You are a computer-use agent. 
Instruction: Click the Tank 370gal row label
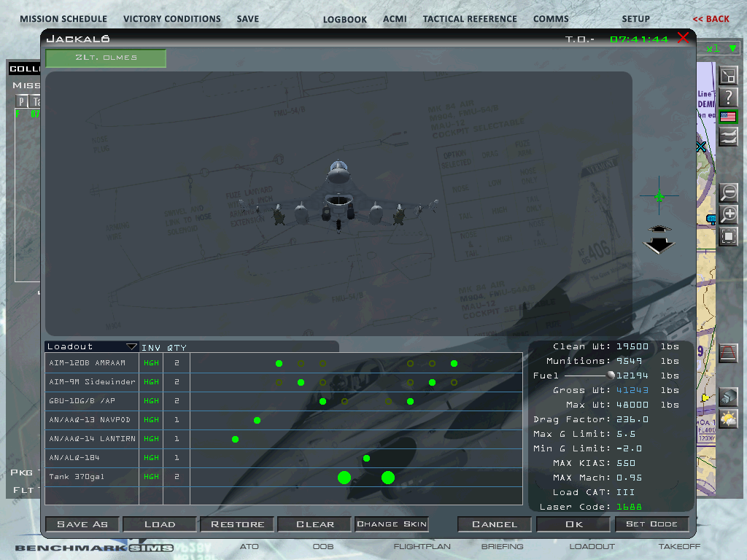pyautogui.click(x=76, y=477)
